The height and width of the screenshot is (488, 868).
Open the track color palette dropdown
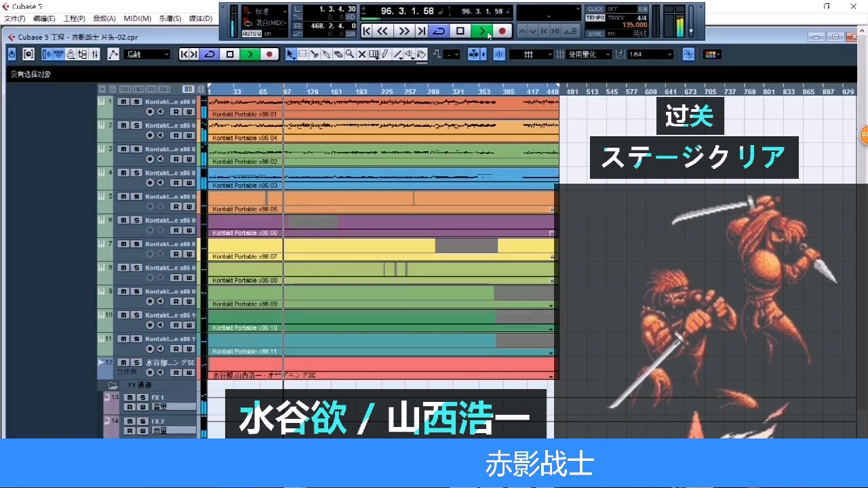[711, 54]
